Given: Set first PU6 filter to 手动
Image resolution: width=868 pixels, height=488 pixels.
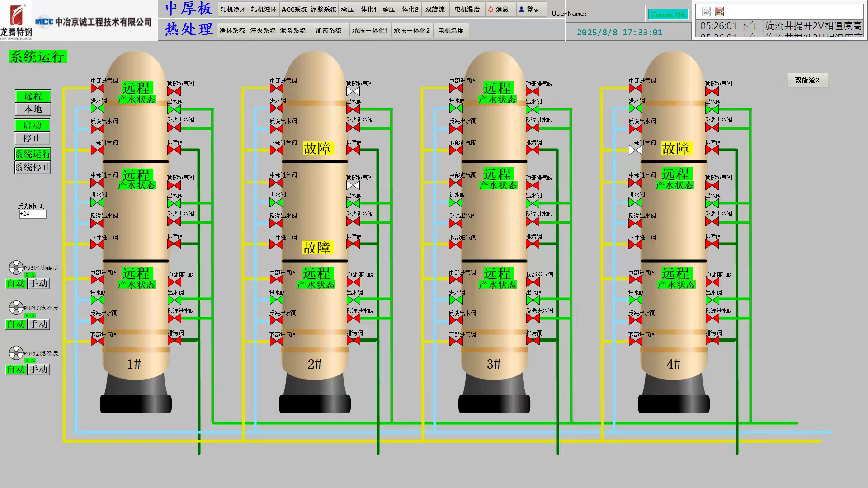Looking at the screenshot, I should (38, 283).
